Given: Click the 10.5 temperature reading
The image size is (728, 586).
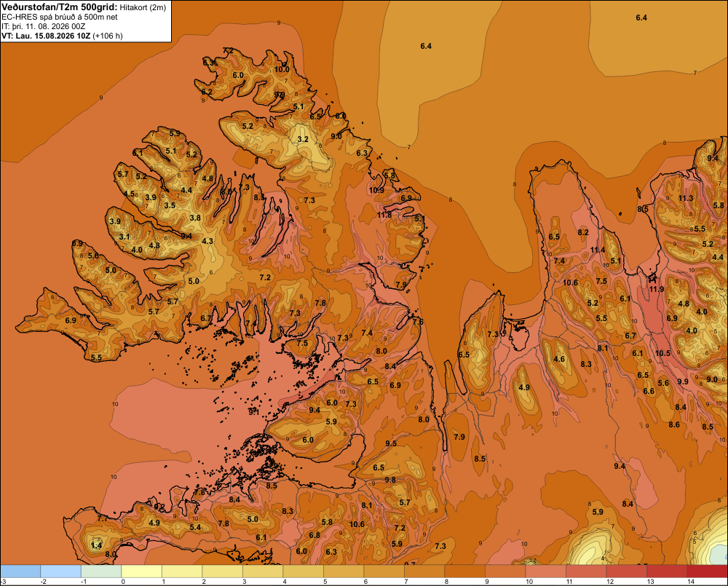Looking at the screenshot, I should (662, 353).
